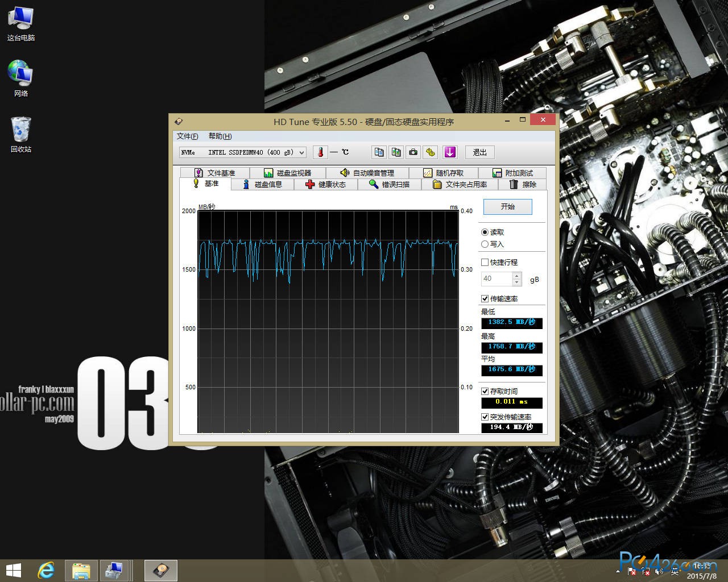This screenshot has width=728, height=582.
Task: Click 开始 to start benchmark
Action: pyautogui.click(x=508, y=207)
